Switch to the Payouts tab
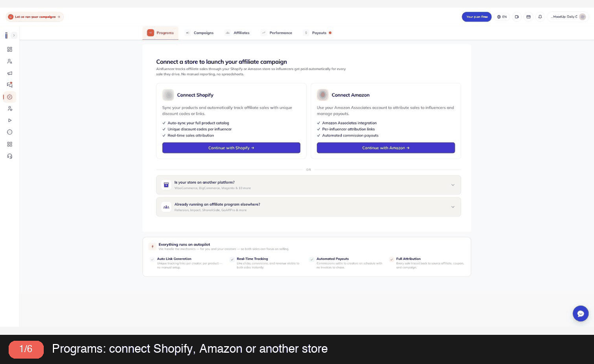This screenshot has width=594, height=364. 318,33
